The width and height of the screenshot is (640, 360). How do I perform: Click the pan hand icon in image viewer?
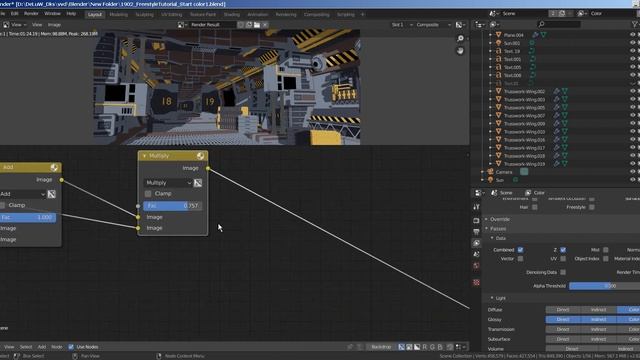pyautogui.click(x=460, y=51)
